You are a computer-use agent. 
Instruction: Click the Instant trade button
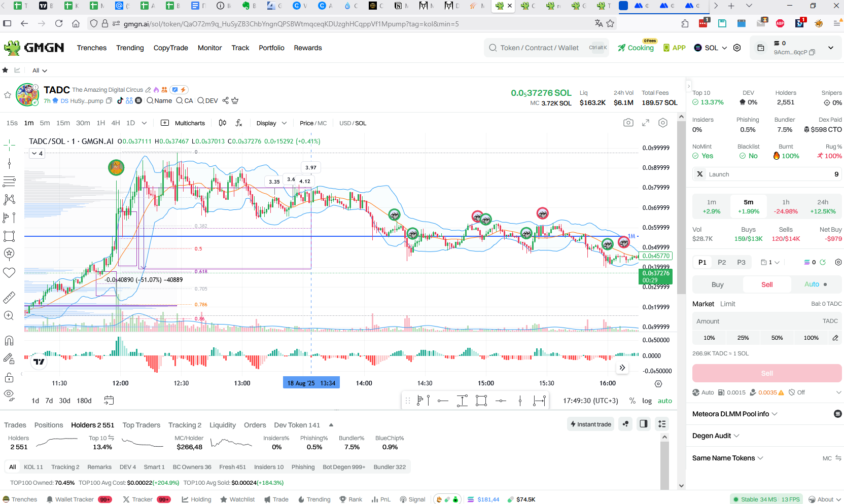pyautogui.click(x=590, y=424)
